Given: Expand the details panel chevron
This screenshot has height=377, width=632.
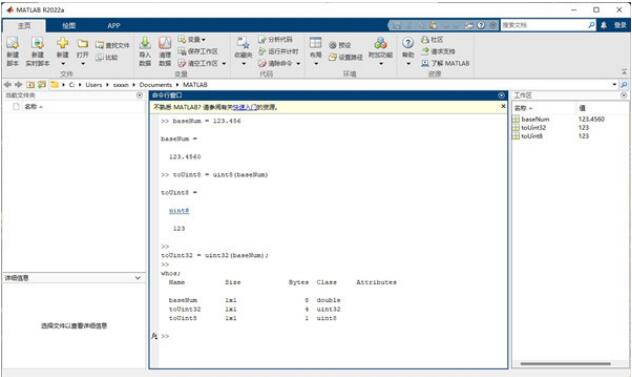Looking at the screenshot, I should click(137, 278).
